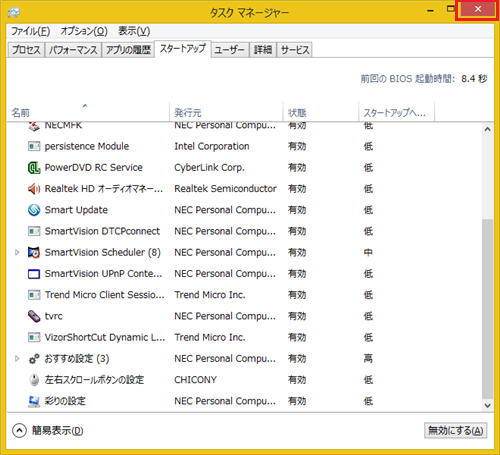
Task: Sort by the 状態 column header
Action: point(321,112)
